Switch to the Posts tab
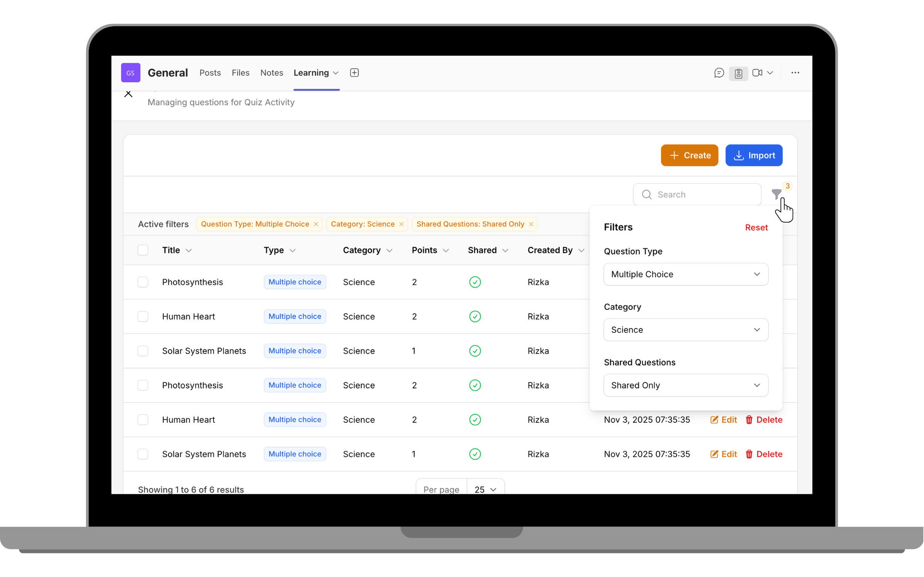This screenshot has height=577, width=924. pyautogui.click(x=210, y=72)
